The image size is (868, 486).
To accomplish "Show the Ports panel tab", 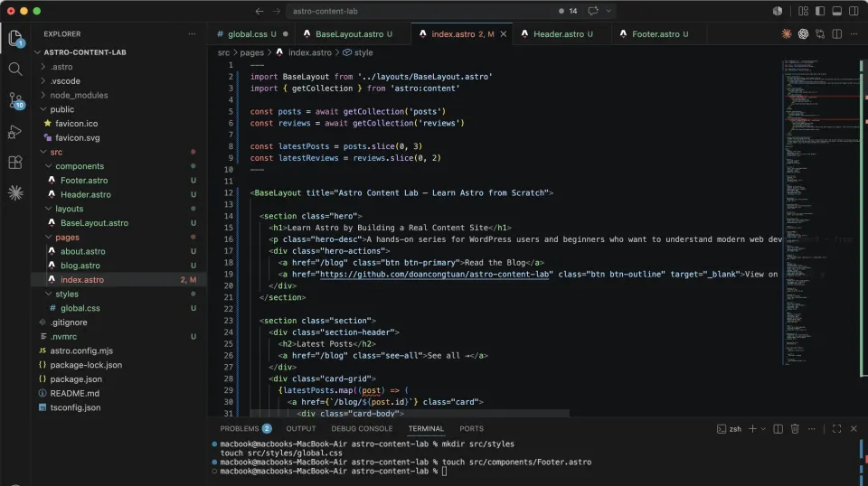I will (x=471, y=428).
